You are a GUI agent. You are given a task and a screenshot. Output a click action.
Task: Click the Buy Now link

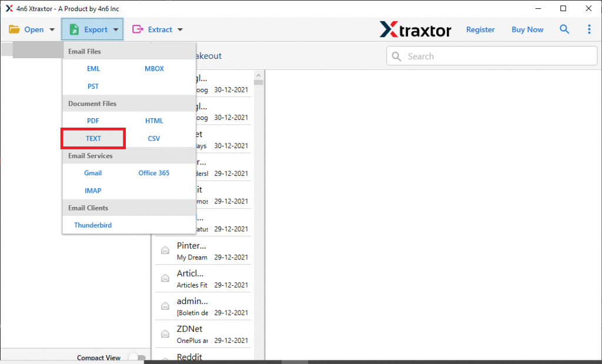(527, 29)
